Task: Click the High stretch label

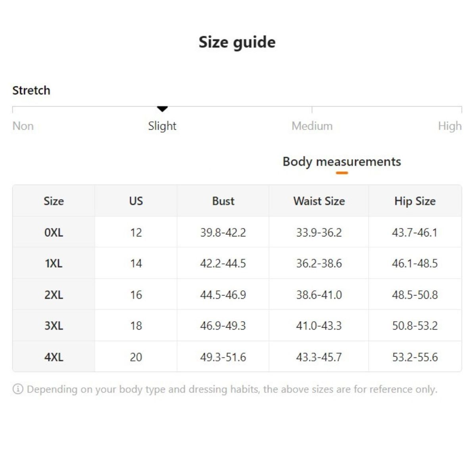Action: (449, 126)
